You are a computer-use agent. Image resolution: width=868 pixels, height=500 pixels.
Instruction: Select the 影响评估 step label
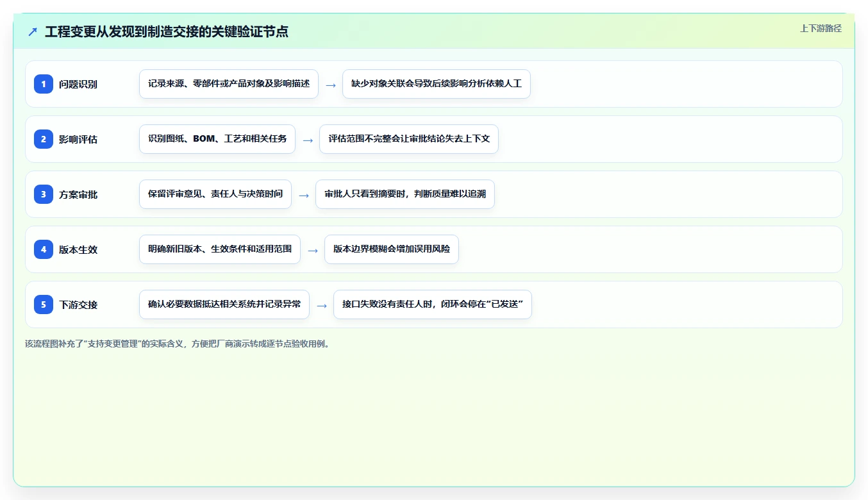coord(78,139)
